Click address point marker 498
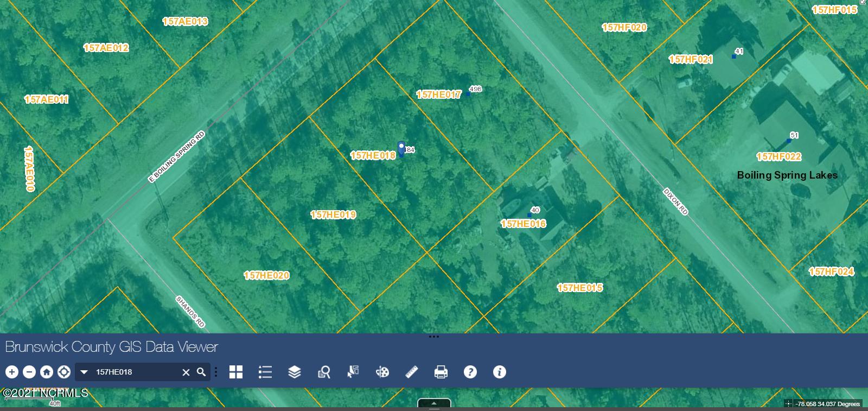868x411 pixels. [x=468, y=94]
